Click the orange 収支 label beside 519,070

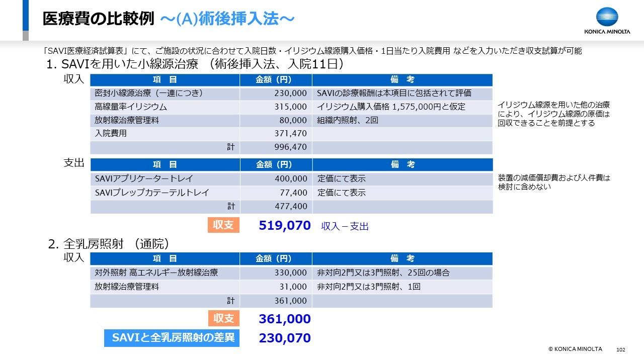click(224, 225)
